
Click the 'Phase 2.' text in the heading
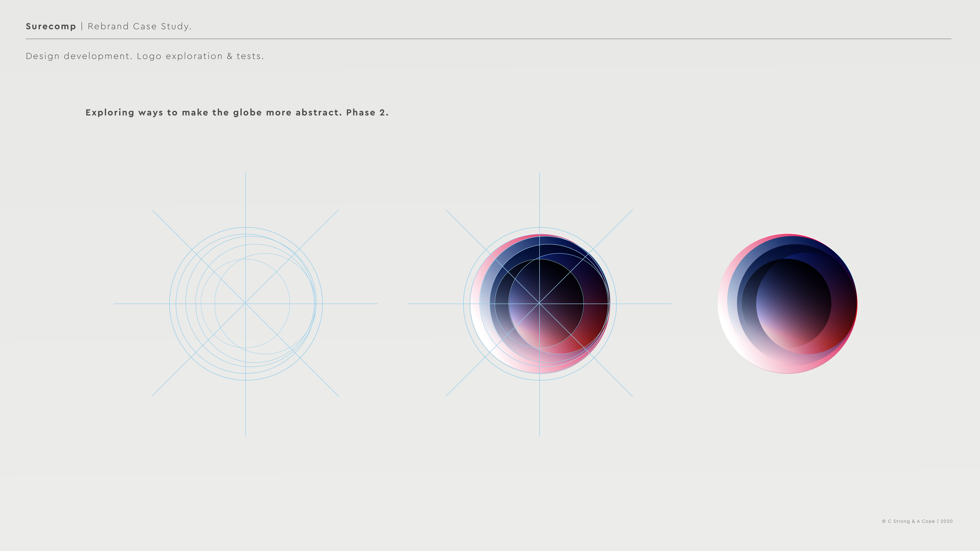[367, 112]
